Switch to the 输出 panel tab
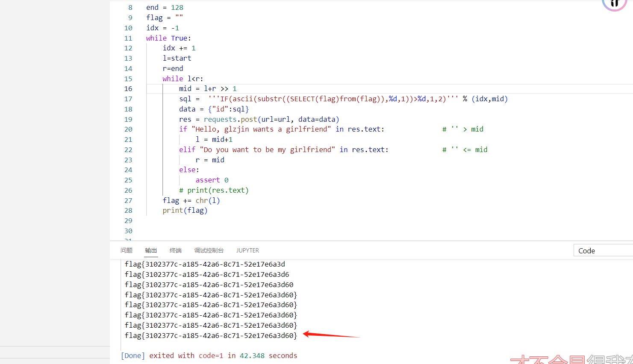Viewport: 633px width, 364px height. (x=151, y=250)
